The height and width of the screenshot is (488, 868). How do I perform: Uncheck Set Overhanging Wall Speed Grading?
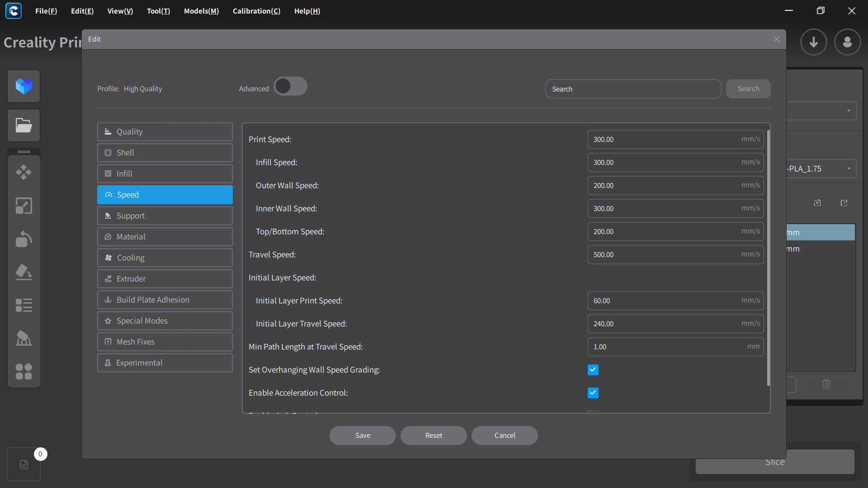click(593, 370)
